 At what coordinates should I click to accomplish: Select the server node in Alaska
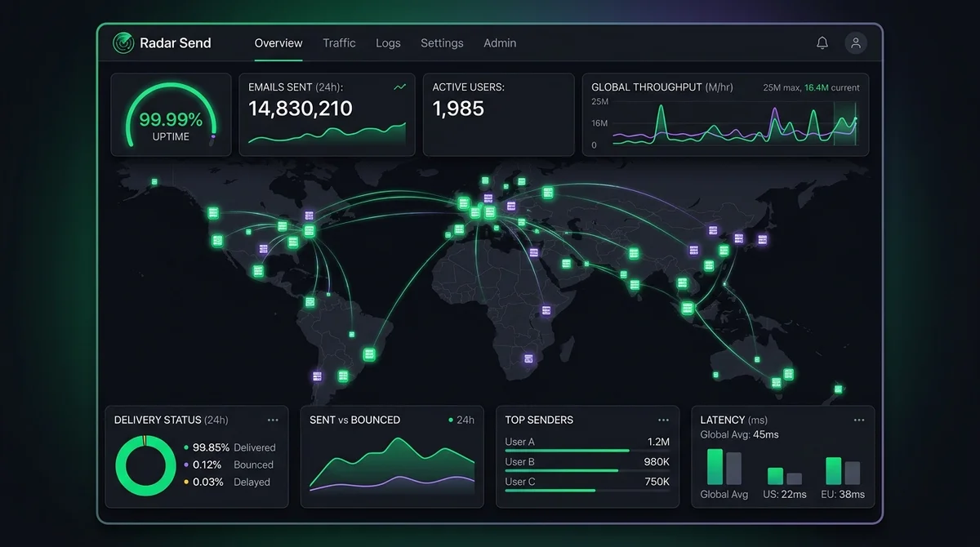click(x=154, y=181)
